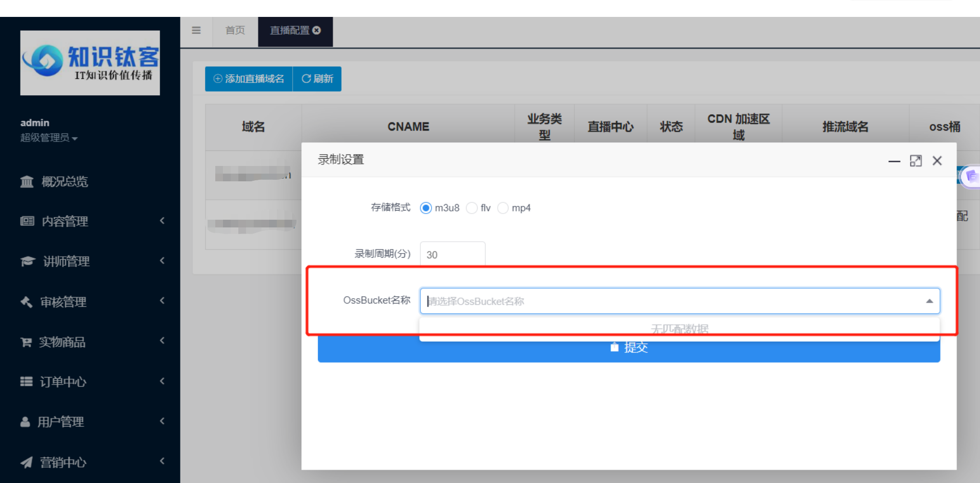This screenshot has width=980, height=483.
Task: Click the 用户管理 user icon
Action: [25, 422]
